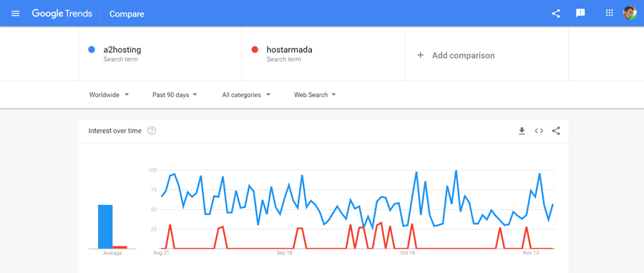Expand the All categories dropdown
Viewport: 644px width, 273px height.
click(x=246, y=94)
